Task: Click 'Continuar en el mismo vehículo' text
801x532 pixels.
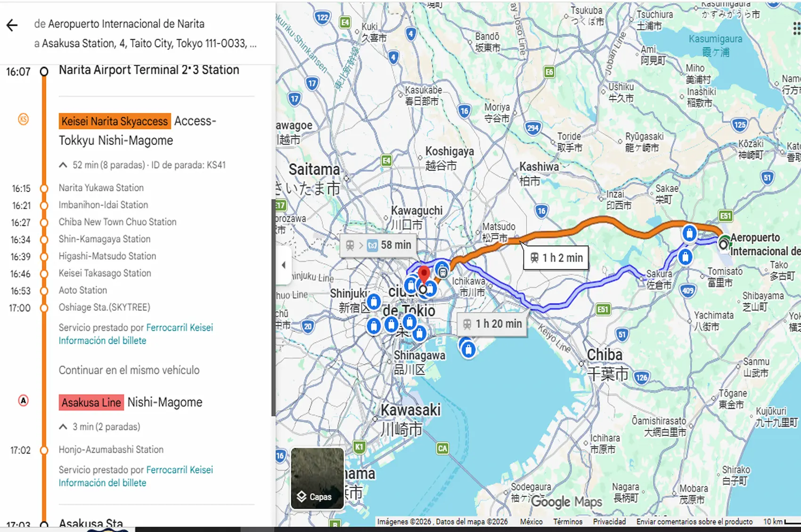Action: (x=129, y=370)
